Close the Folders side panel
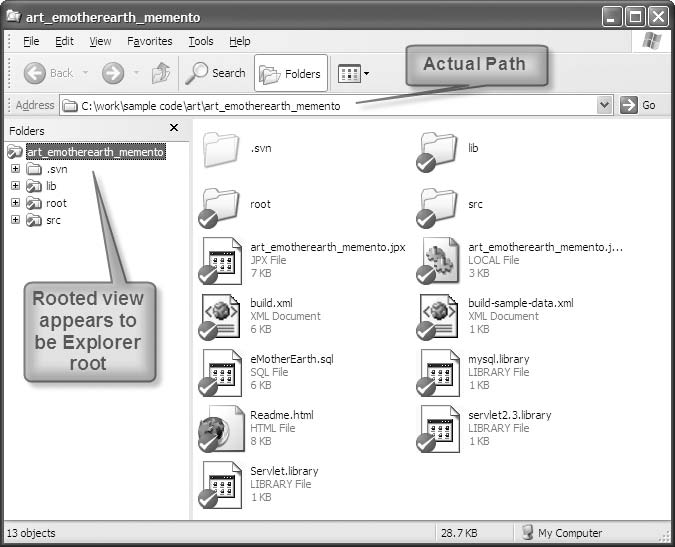Screen dimensions: 675x547 174,129
